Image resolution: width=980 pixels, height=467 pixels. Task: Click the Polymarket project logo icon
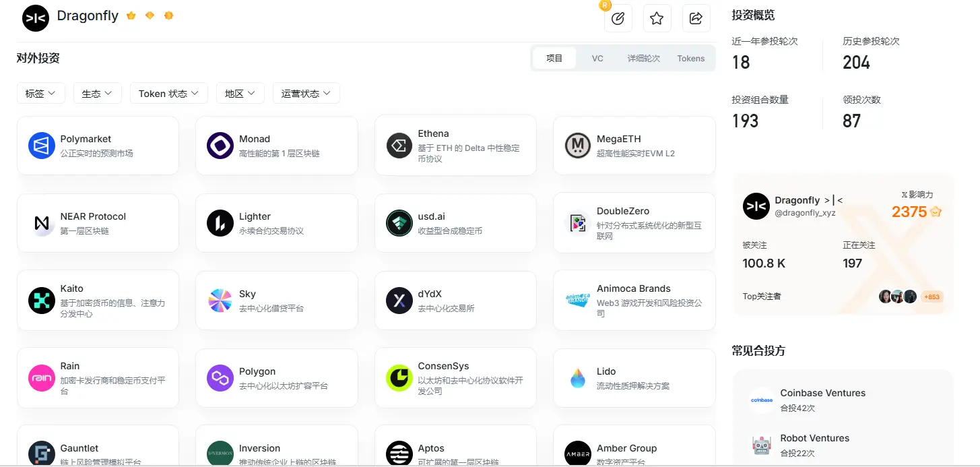pos(41,145)
